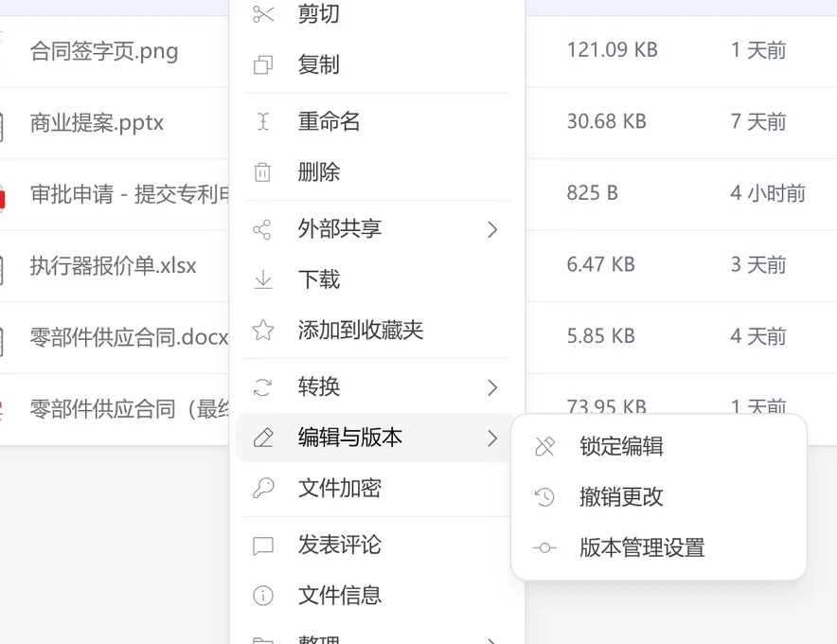Viewport: 837px width, 644px height.
Task: Expand the 编辑与版本 submenu arrow
Action: coord(492,438)
